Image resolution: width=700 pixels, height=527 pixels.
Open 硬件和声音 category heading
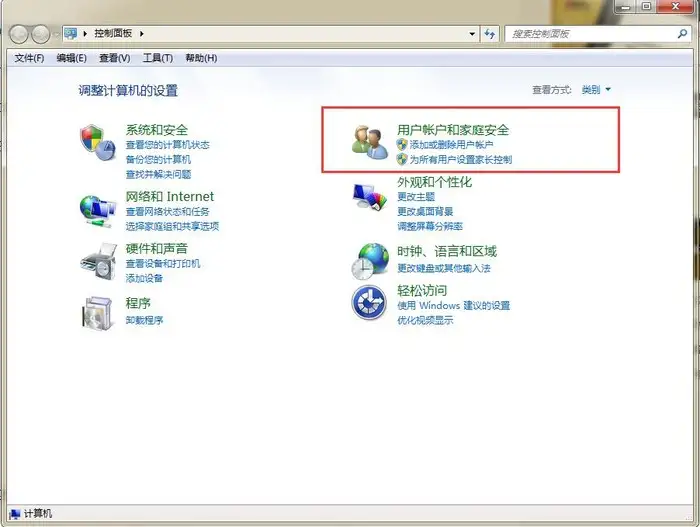157,248
